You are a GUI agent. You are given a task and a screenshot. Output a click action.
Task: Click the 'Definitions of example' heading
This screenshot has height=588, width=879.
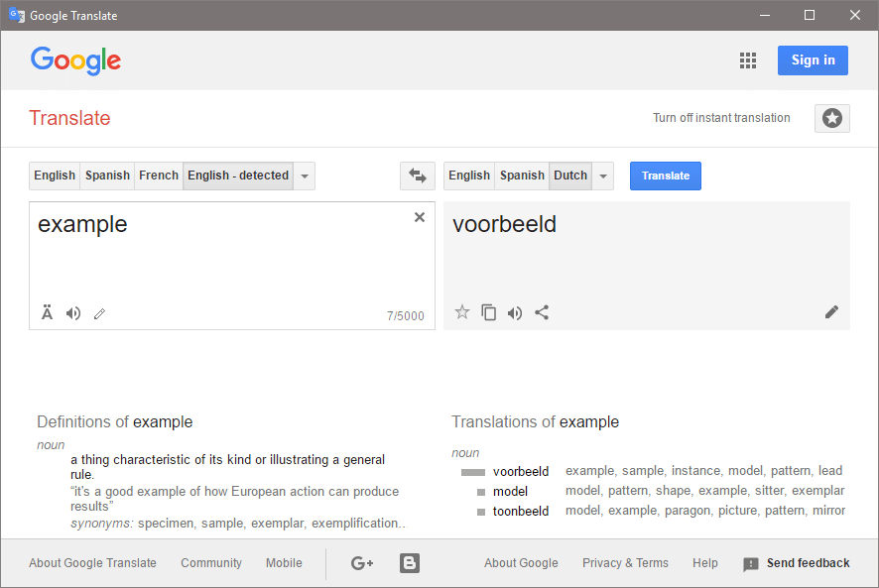[115, 422]
